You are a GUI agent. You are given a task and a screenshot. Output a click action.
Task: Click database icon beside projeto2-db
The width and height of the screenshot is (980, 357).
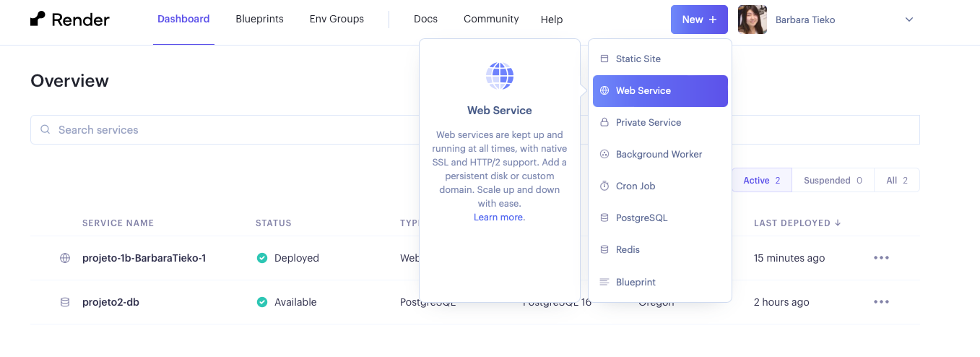(65, 302)
